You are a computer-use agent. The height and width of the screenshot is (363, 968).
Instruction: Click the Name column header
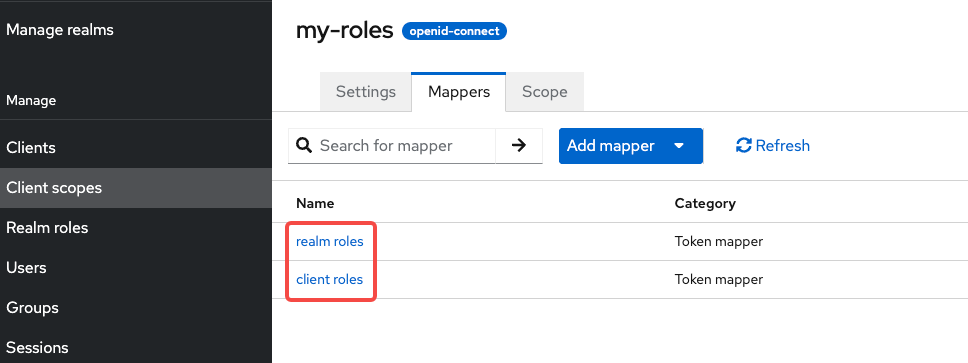coord(315,203)
